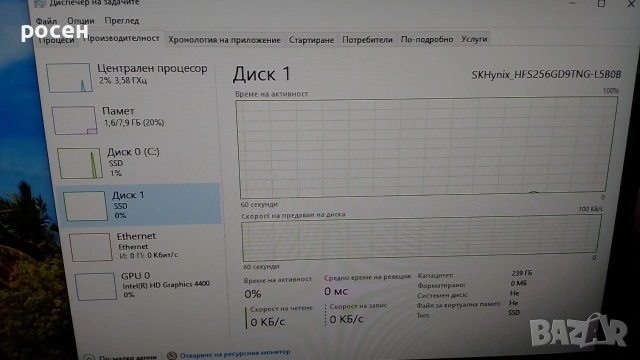Image resolution: width=640 pixels, height=360 pixels.
Task: Close the task manager window
Action: click(x=631, y=3)
